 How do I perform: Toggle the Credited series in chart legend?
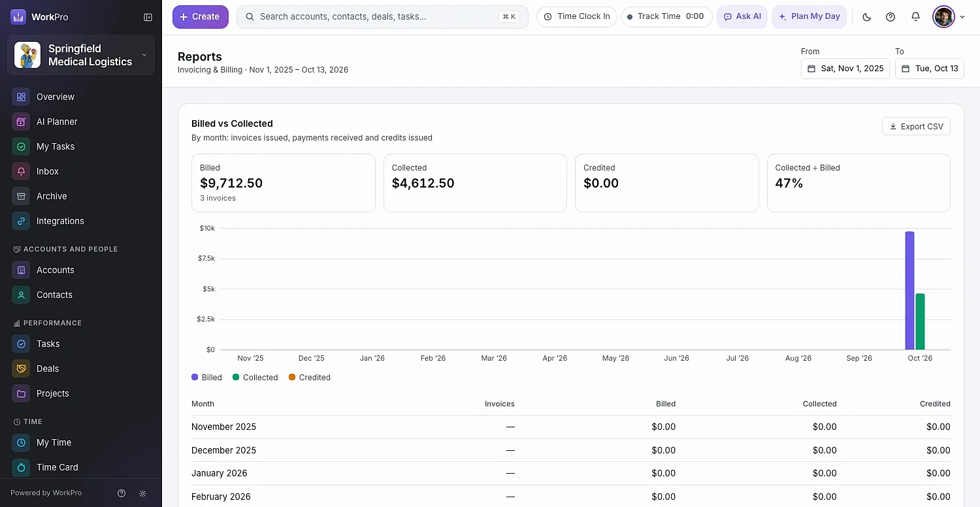(x=310, y=378)
